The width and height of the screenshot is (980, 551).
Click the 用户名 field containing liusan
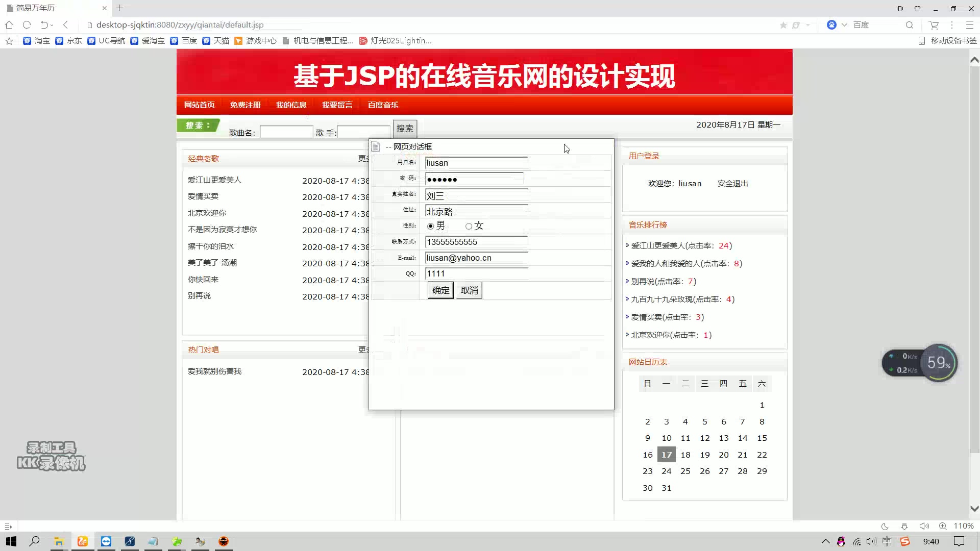point(476,163)
